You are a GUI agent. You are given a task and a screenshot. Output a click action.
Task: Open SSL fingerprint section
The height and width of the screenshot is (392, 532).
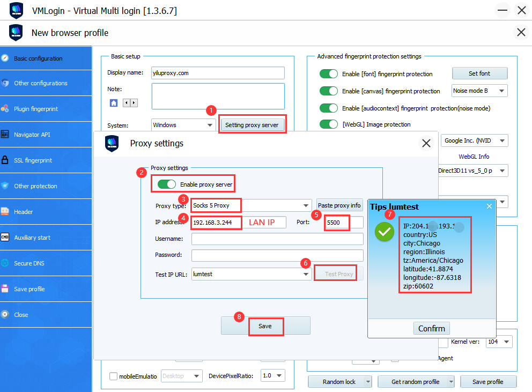click(46, 160)
